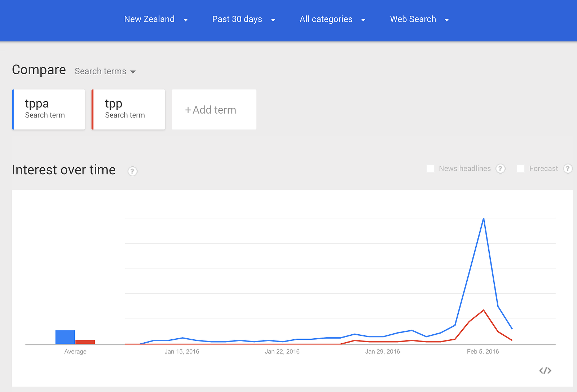Viewport: 577px width, 392px height.
Task: Expand the Past 30 days dropdown
Action: (244, 19)
